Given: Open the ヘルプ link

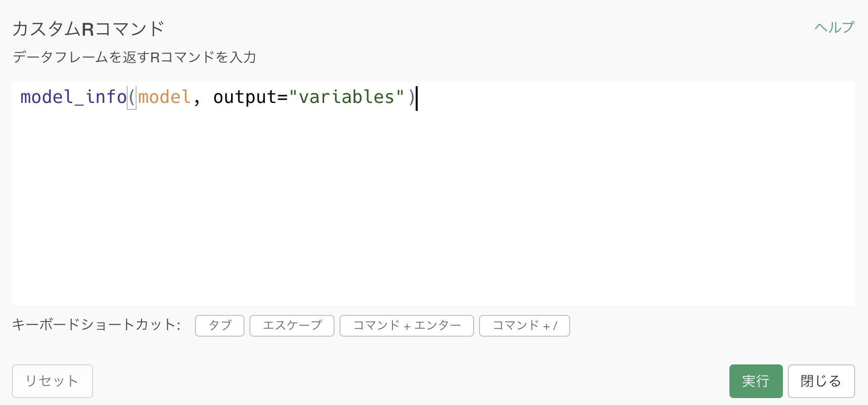Looking at the screenshot, I should pyautogui.click(x=834, y=27).
